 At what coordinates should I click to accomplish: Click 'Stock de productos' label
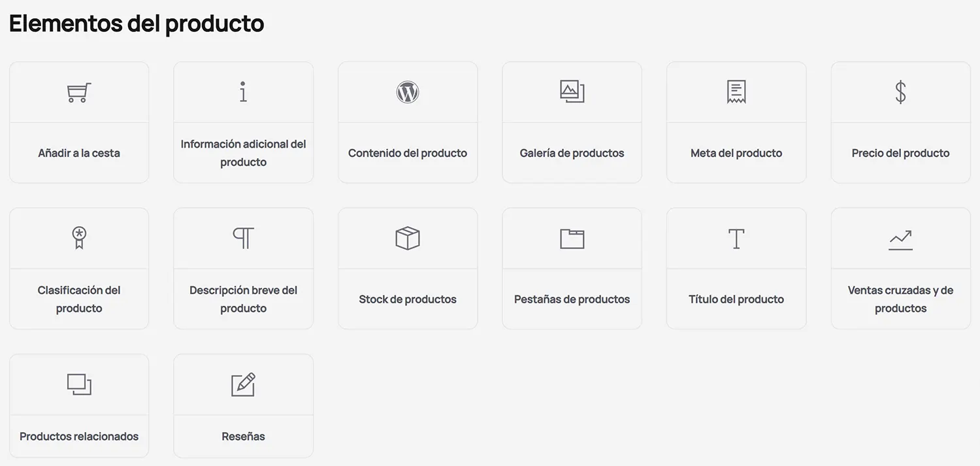coord(408,299)
